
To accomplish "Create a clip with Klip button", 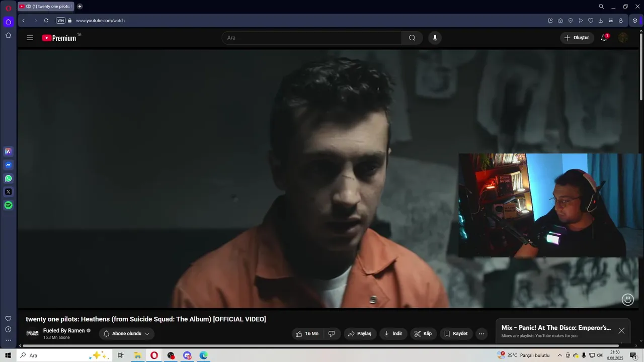I will [423, 334].
